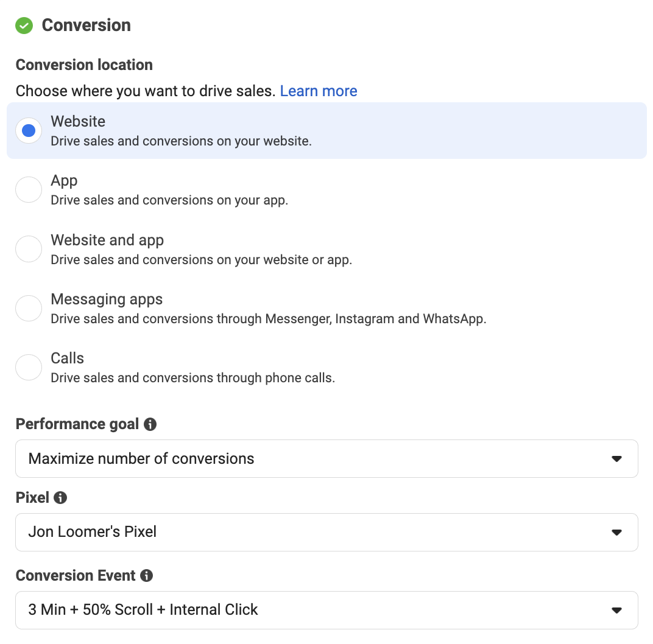The image size is (653, 644).
Task: Expand the 3 Min + 50% Scroll dropdown
Action: point(326,610)
